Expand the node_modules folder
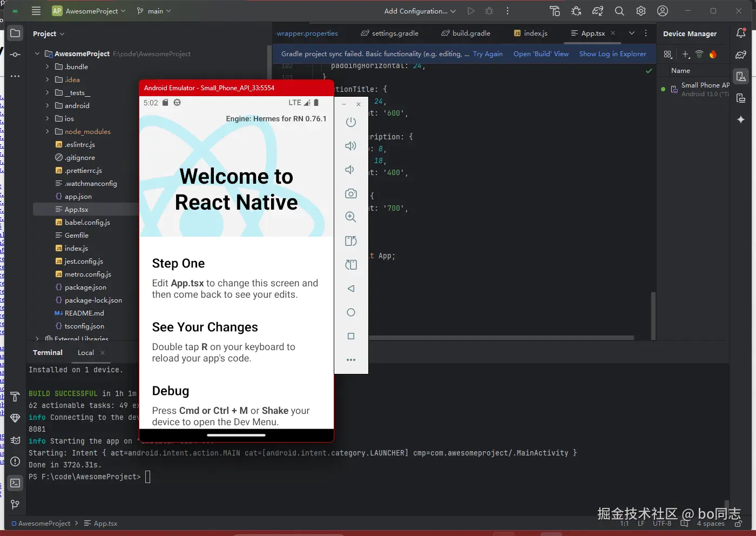Image resolution: width=756 pixels, height=536 pixels. [47, 132]
